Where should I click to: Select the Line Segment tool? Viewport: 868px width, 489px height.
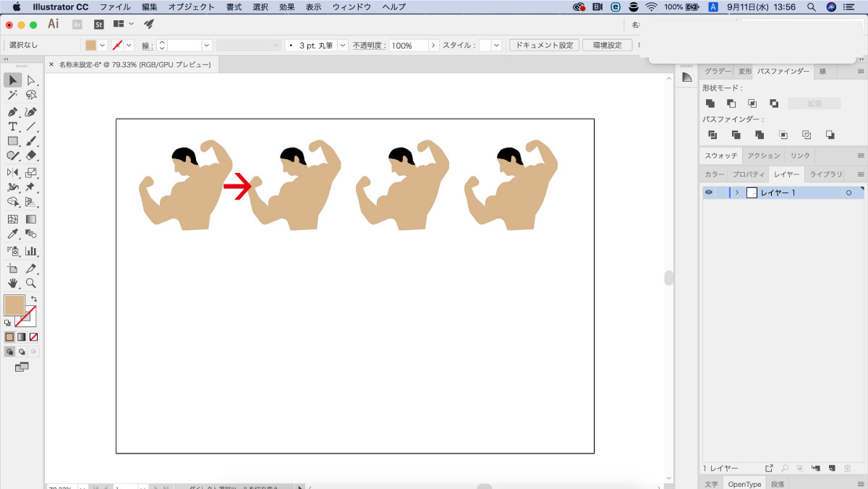click(x=31, y=127)
